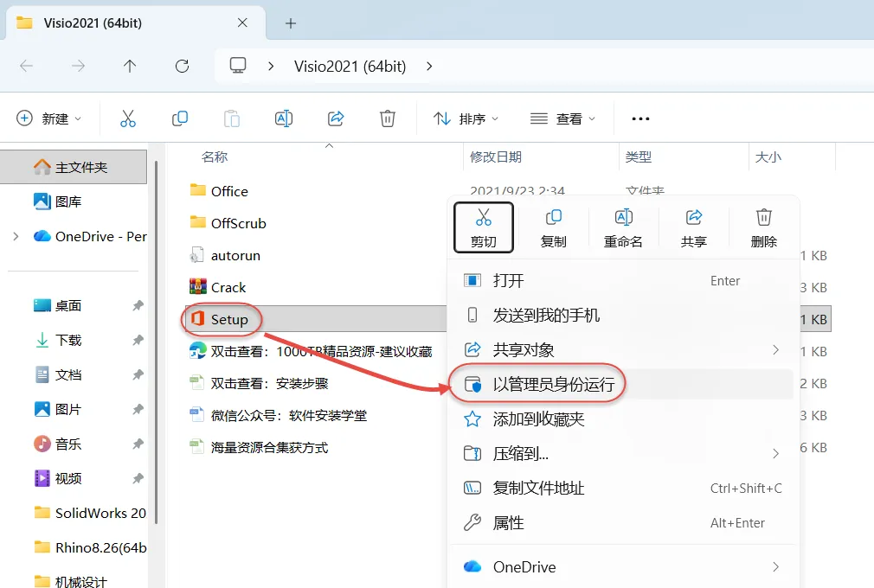
Task: Sort by the 大小 column header
Action: pos(768,157)
